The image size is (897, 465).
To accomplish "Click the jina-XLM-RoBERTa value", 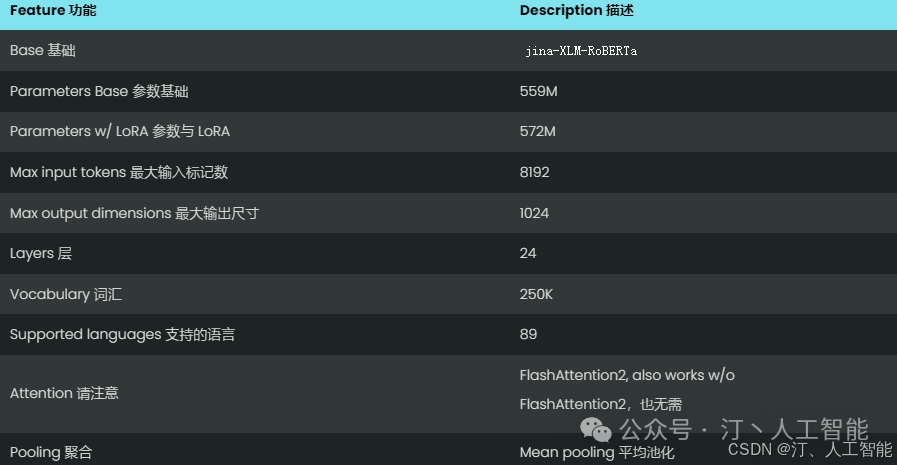I will coord(581,51).
